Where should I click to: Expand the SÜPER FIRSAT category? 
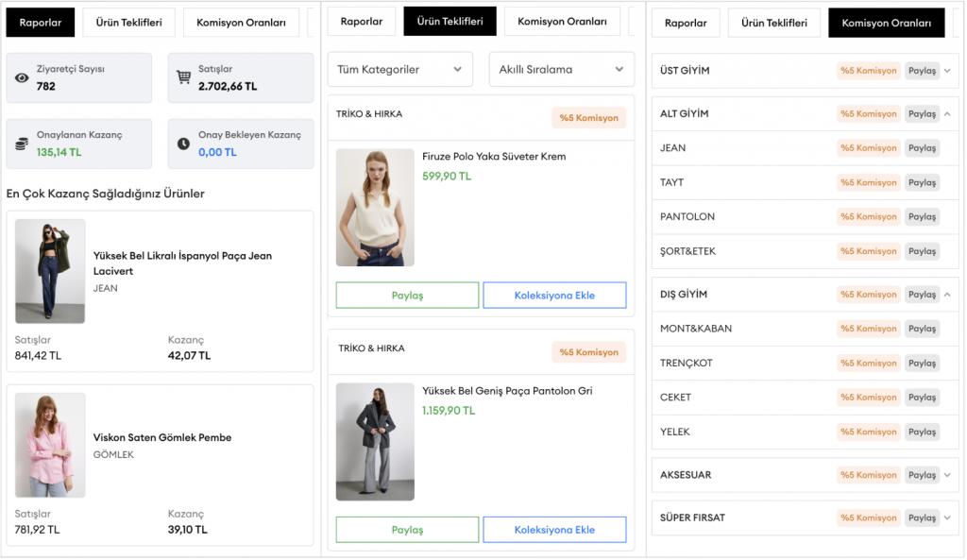947,518
